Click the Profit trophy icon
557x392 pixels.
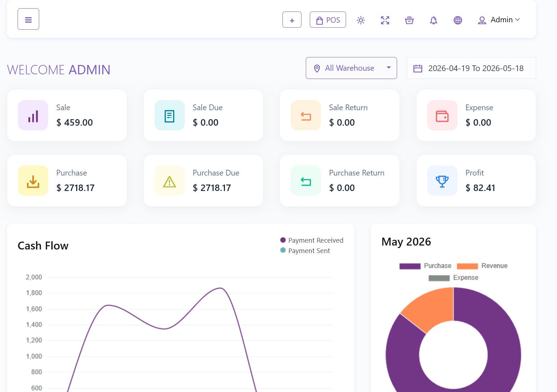point(442,181)
